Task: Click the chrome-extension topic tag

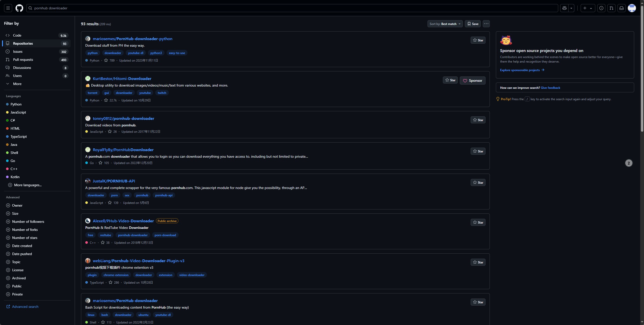Action: [x=116, y=275]
